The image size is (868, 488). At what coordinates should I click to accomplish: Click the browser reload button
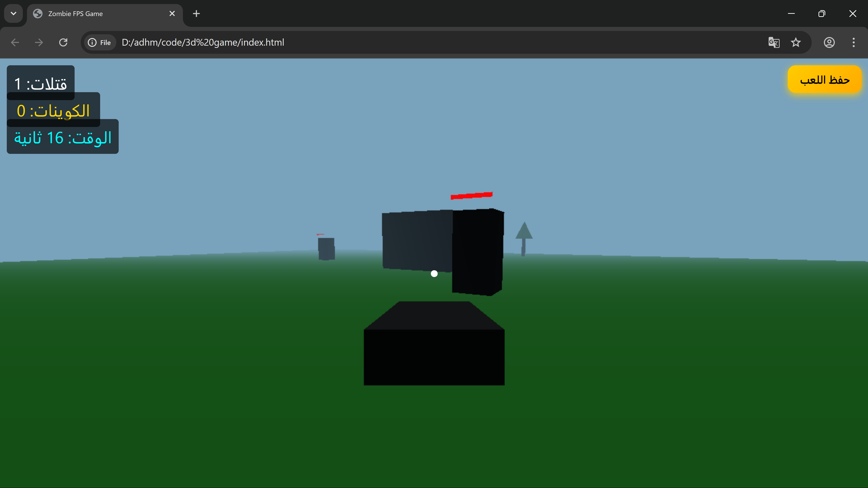click(63, 42)
